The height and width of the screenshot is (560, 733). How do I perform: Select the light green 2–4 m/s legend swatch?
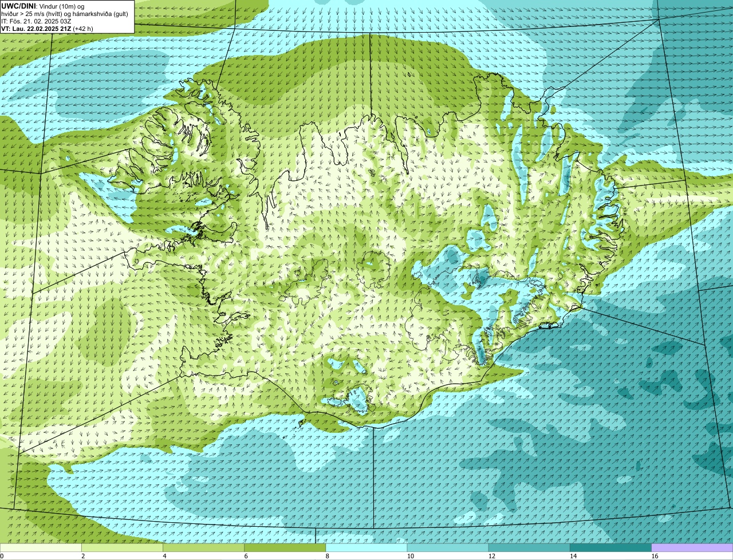click(123, 548)
